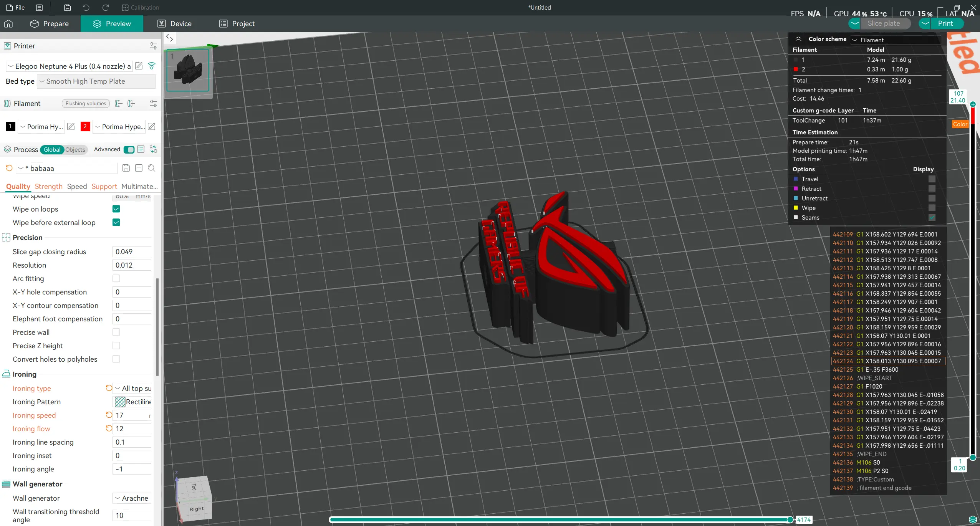Switch to the Project tab
Viewport: 980px width, 526px height.
pos(237,24)
